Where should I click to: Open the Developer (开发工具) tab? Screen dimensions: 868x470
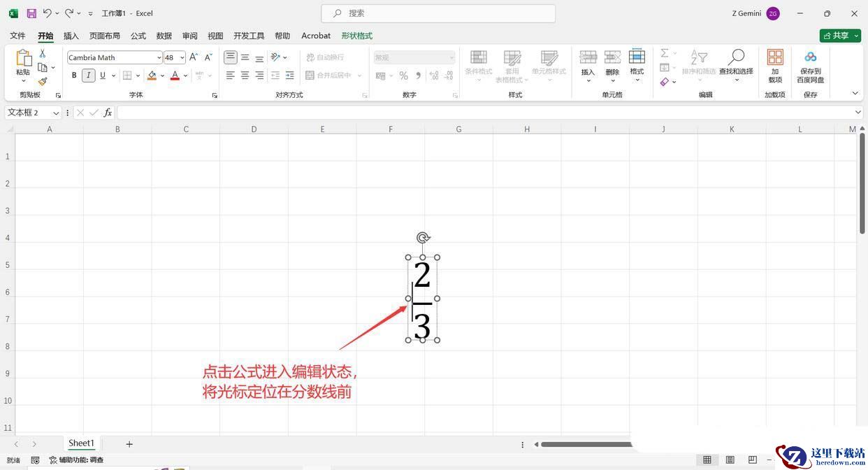point(249,36)
